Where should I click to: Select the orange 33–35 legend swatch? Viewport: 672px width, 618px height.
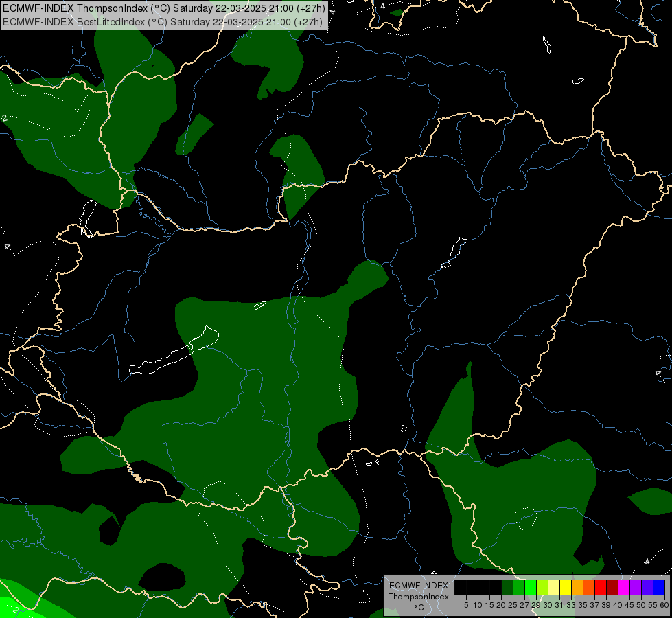(577, 587)
